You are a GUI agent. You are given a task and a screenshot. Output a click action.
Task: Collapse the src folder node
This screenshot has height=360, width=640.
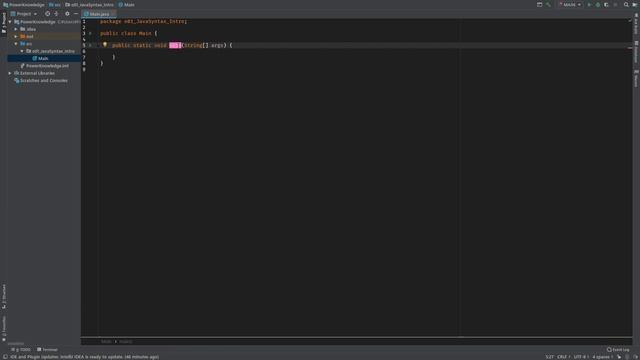pyautogui.click(x=16, y=44)
